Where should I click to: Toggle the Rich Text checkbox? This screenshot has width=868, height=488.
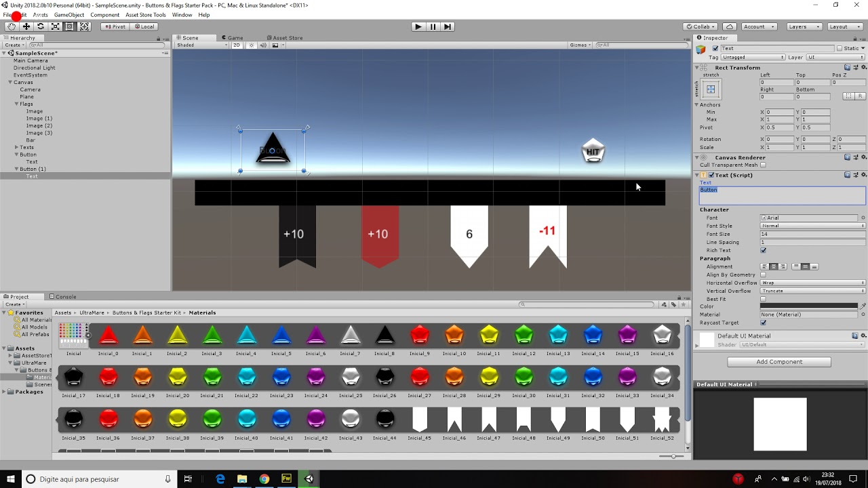click(763, 250)
